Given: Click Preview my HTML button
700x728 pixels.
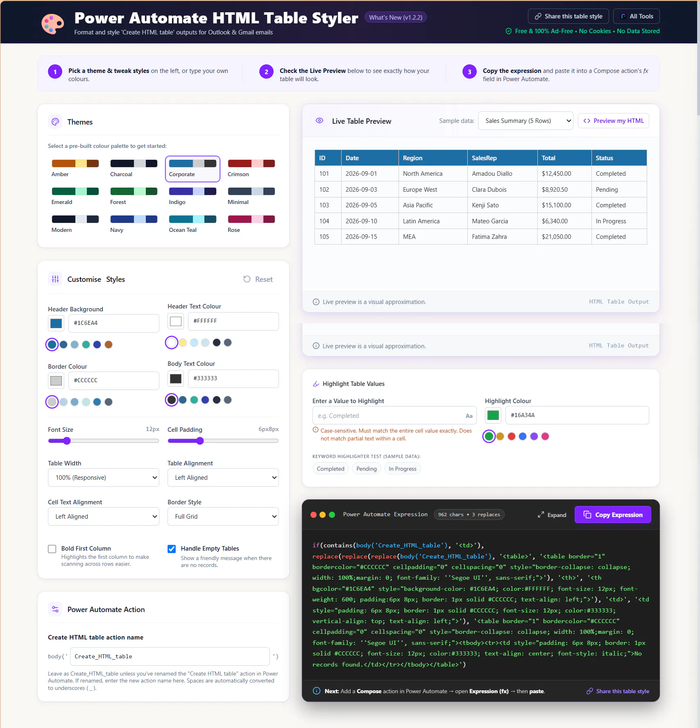Looking at the screenshot, I should pos(614,121).
